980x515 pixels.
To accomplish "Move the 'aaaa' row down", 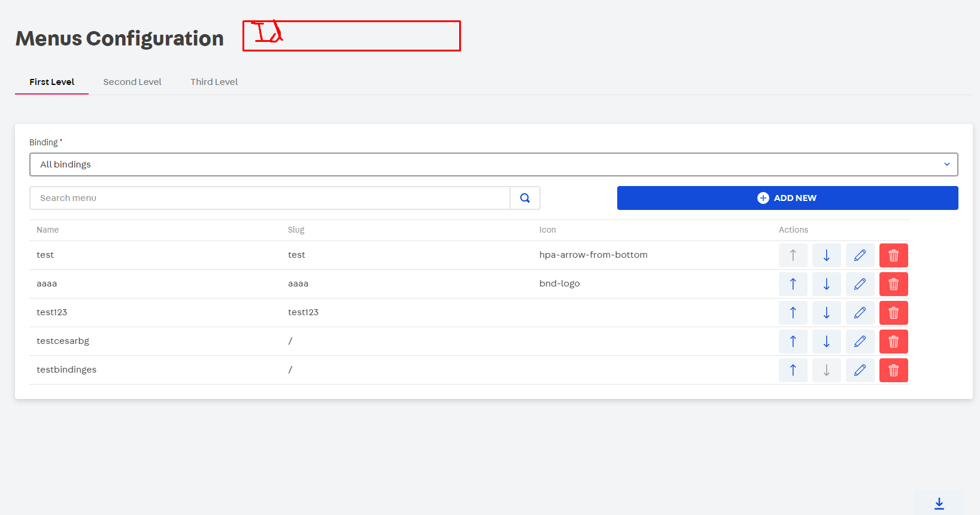I will 827,284.
